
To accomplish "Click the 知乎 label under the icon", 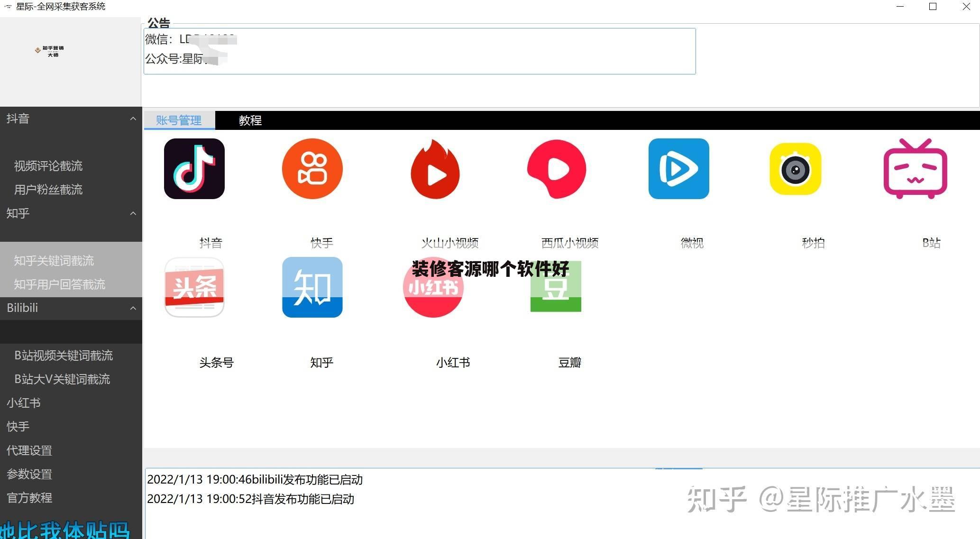I will [322, 363].
